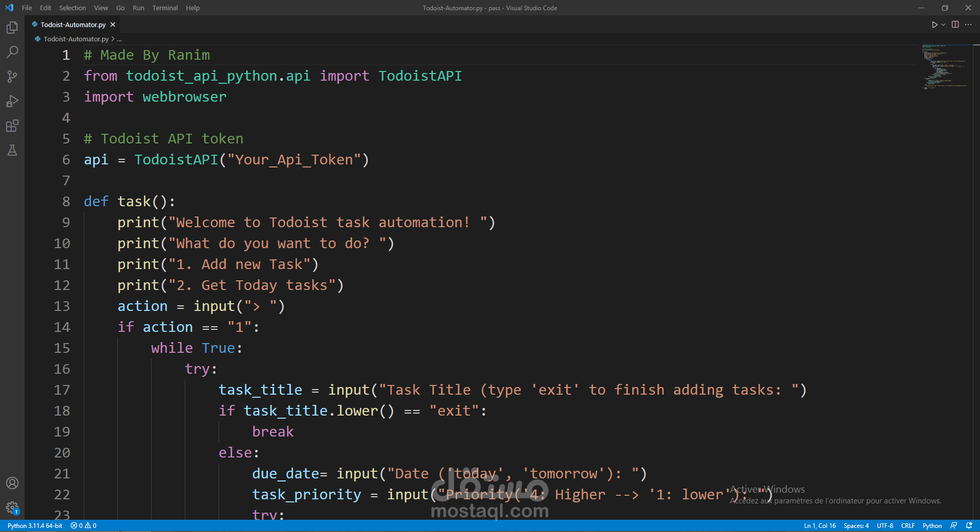Change indentation via Spaces: 4
The height and width of the screenshot is (532, 980).
(856, 526)
